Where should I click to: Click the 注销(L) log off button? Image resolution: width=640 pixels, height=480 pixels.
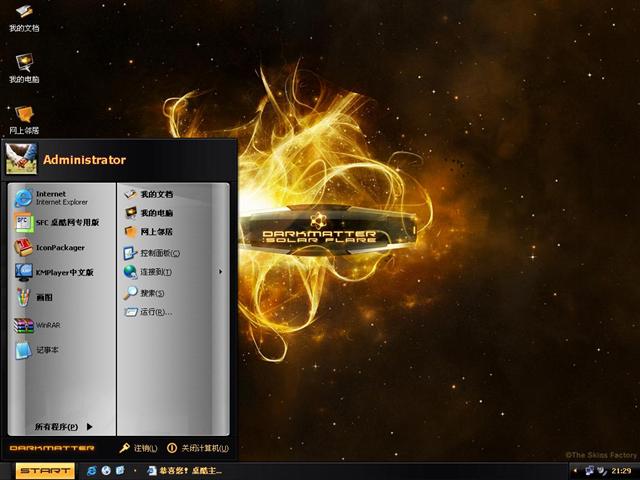138,448
